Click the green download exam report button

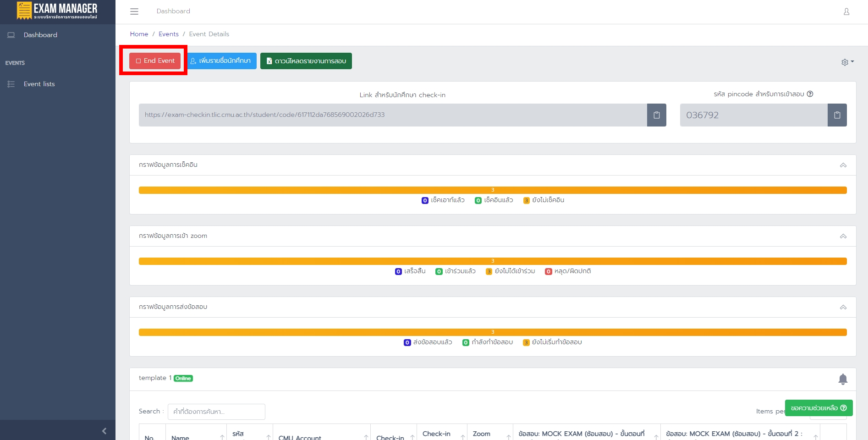click(306, 61)
